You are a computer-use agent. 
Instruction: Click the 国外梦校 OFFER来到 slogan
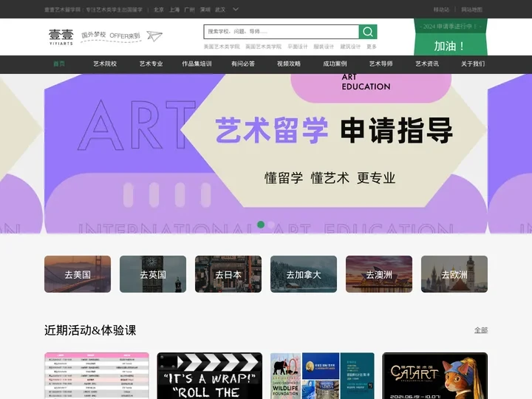111,35
